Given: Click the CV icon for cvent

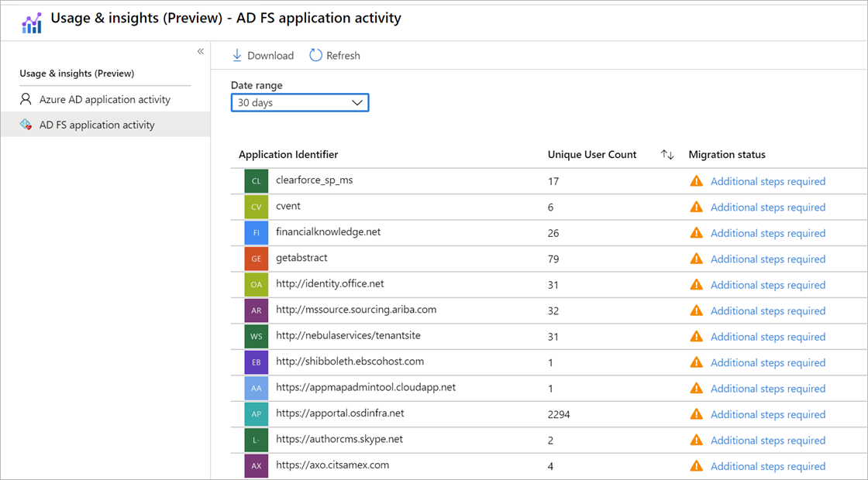Looking at the screenshot, I should [x=257, y=207].
